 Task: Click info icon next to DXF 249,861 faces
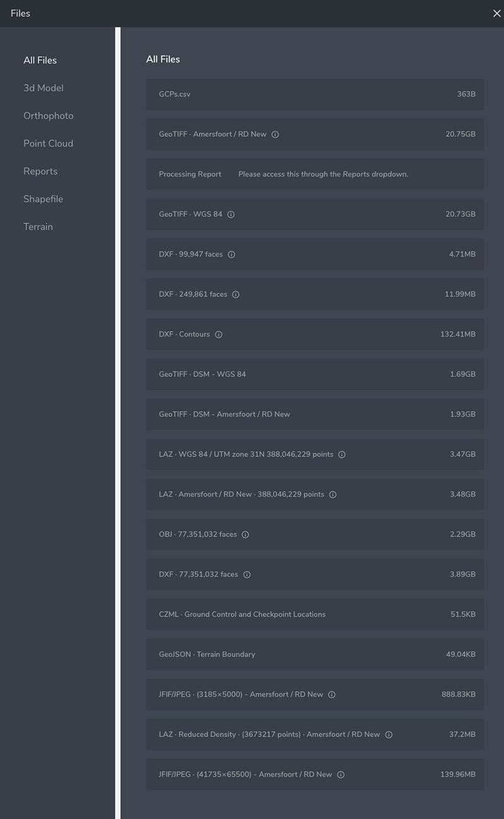pyautogui.click(x=236, y=294)
